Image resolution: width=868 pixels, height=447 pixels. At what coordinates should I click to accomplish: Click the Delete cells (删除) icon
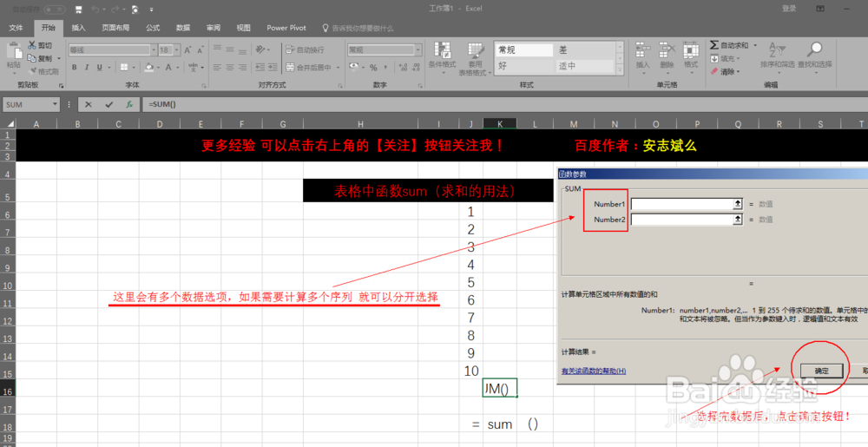(x=667, y=50)
